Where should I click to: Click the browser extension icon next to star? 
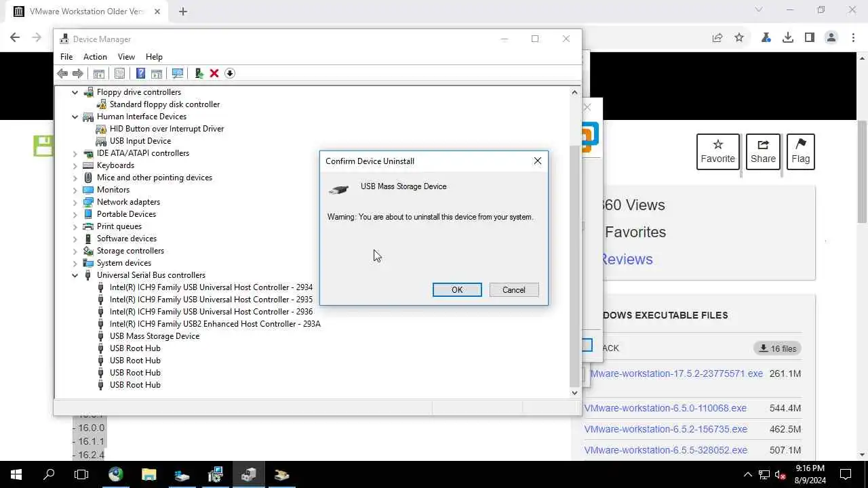(766, 38)
